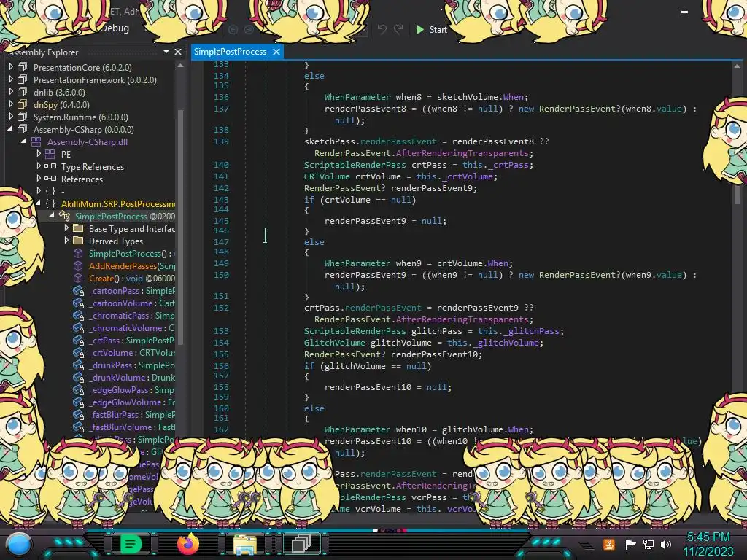This screenshot has width=747, height=560.
Task: Open the Debug menu
Action: coord(115,28)
